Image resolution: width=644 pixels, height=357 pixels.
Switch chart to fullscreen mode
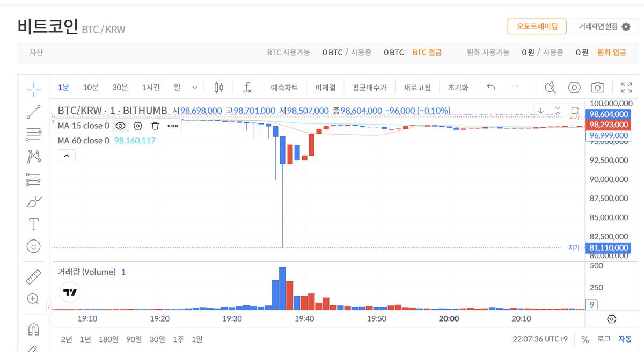pos(626,88)
